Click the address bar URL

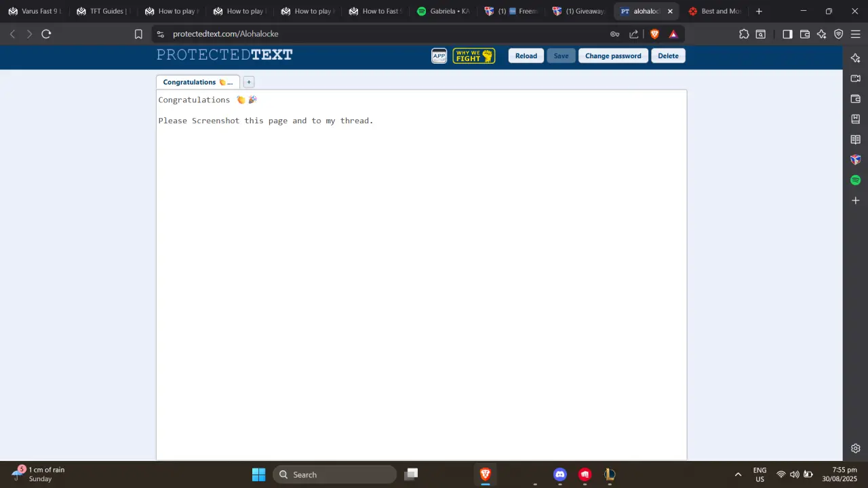tap(225, 34)
